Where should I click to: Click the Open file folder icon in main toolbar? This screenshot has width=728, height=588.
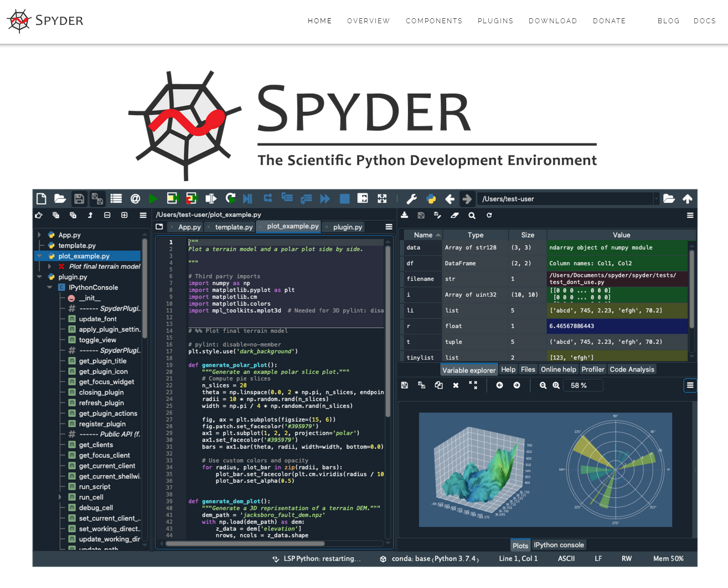click(60, 199)
